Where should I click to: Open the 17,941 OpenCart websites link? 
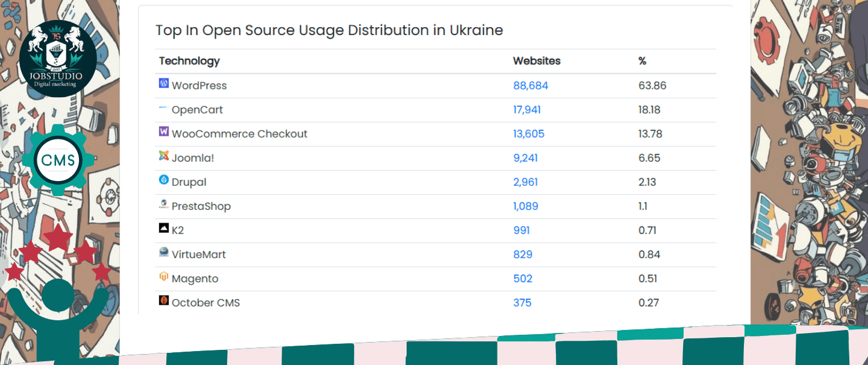click(x=527, y=110)
